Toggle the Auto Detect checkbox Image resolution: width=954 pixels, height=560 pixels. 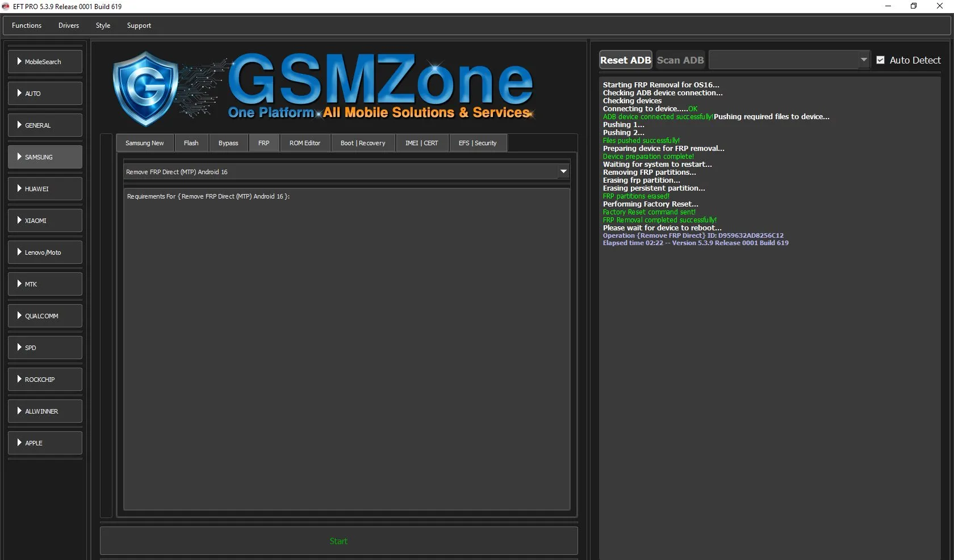880,60
